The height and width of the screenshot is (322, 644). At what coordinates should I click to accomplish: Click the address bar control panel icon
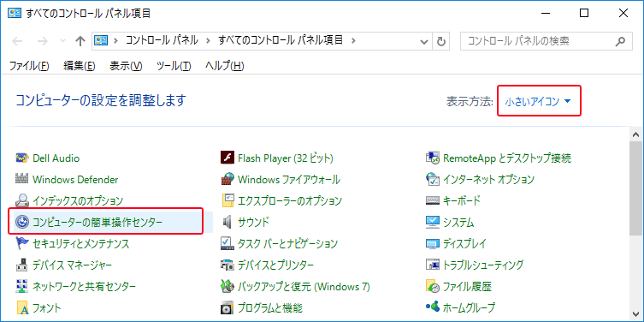pos(101,40)
